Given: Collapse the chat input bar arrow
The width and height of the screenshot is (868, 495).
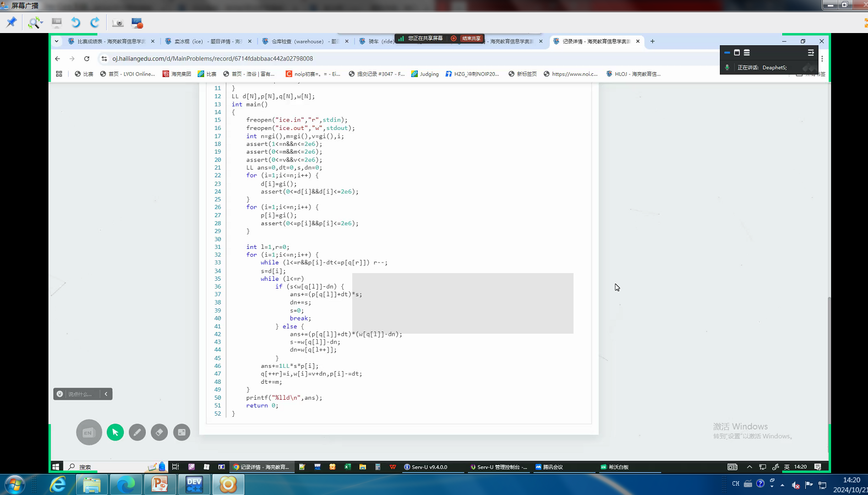Looking at the screenshot, I should (x=106, y=394).
